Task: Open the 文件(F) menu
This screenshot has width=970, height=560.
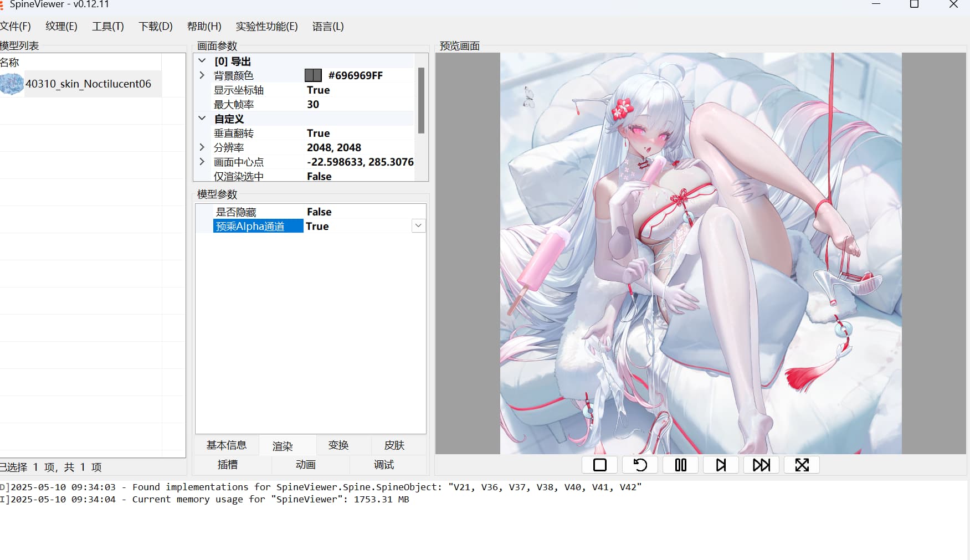Action: click(16, 27)
